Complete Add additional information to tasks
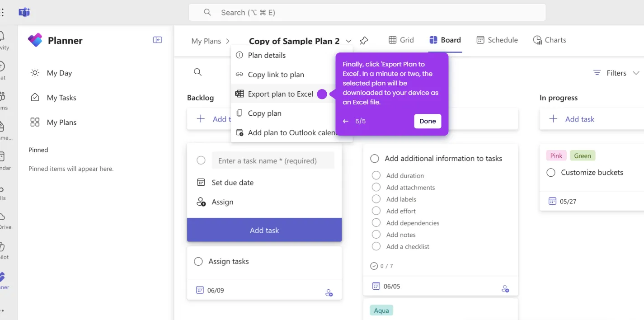Image resolution: width=644 pixels, height=320 pixels. tap(374, 158)
